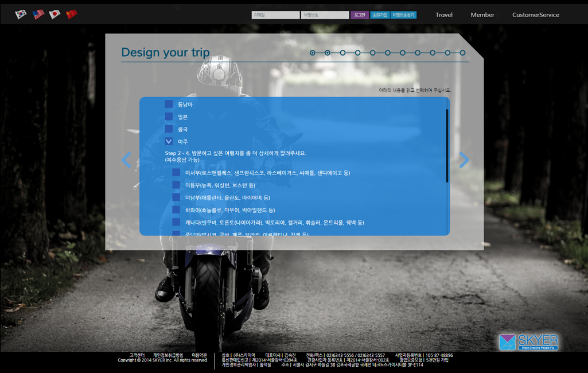Check the 캐나다(벤쿠버, 토론토) checkbox

point(176,222)
